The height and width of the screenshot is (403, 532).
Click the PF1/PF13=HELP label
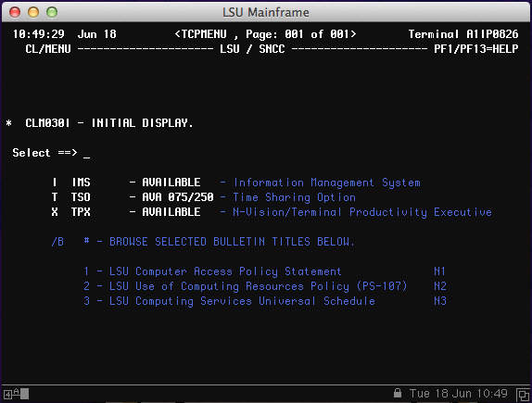tap(476, 49)
